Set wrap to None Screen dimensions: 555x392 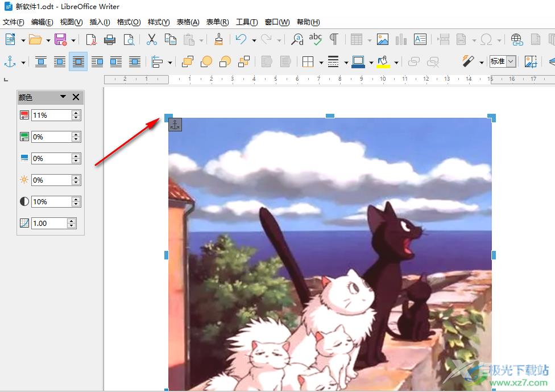41,62
